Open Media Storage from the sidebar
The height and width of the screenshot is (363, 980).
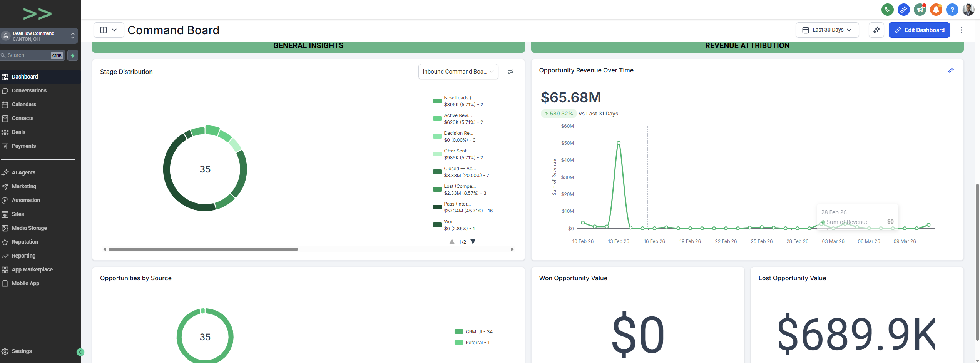[x=29, y=228]
